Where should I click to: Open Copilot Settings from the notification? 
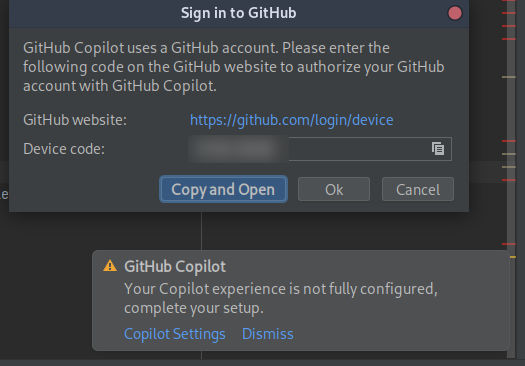point(174,334)
